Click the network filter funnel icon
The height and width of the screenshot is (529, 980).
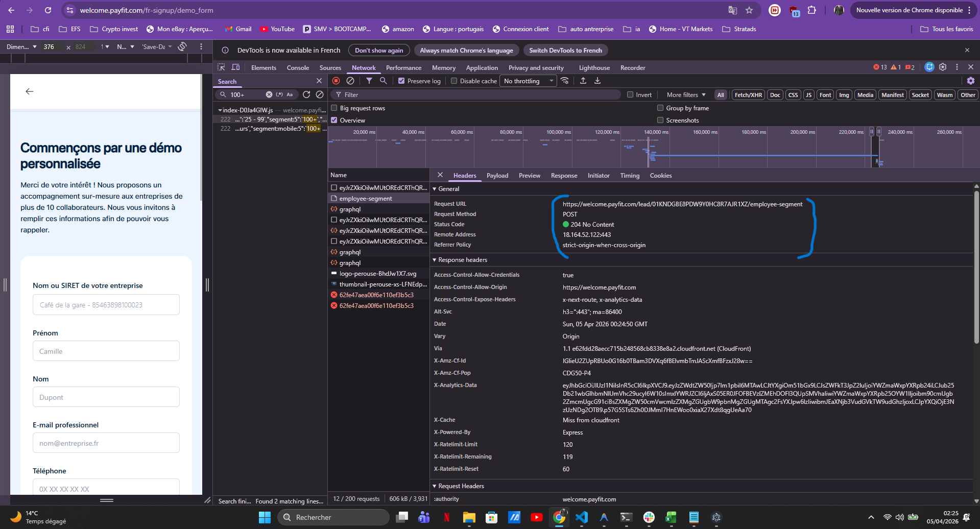pos(369,81)
